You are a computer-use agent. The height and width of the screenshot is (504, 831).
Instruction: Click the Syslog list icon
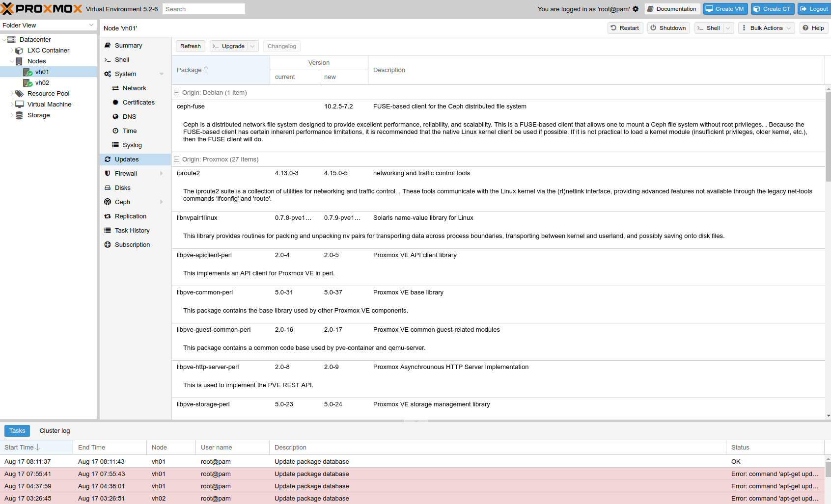(115, 145)
